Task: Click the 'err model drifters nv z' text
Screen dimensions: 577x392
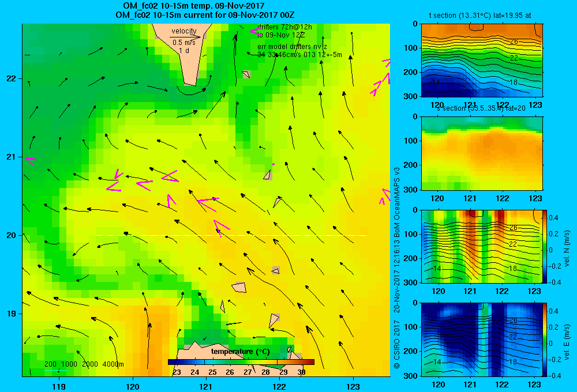Action: pos(292,47)
